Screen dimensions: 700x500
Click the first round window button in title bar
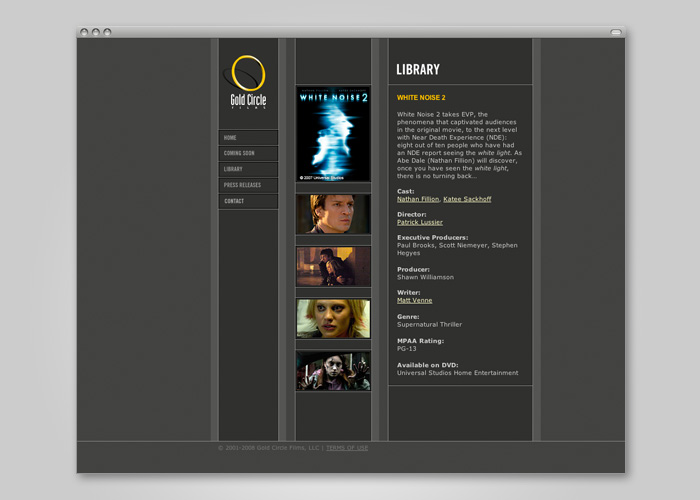pos(84,32)
